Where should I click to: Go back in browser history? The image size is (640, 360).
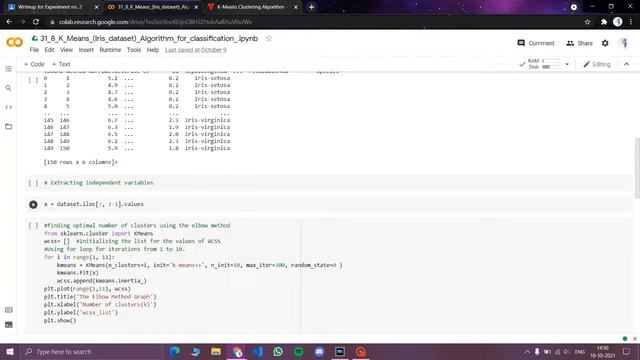coord(9,22)
